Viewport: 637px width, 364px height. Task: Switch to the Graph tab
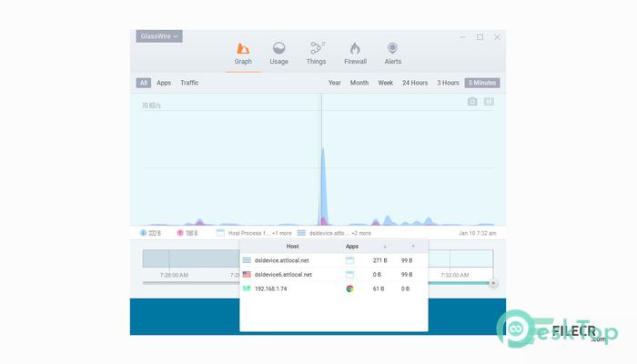pyautogui.click(x=243, y=54)
